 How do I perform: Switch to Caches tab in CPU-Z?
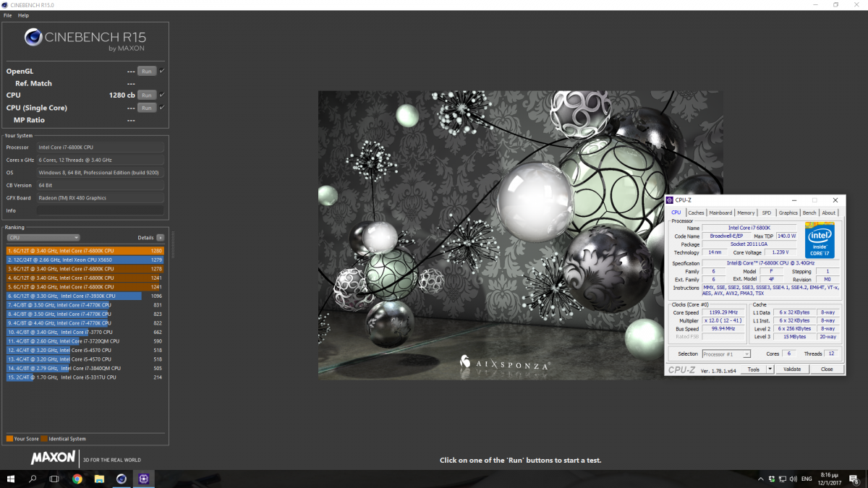pos(696,213)
